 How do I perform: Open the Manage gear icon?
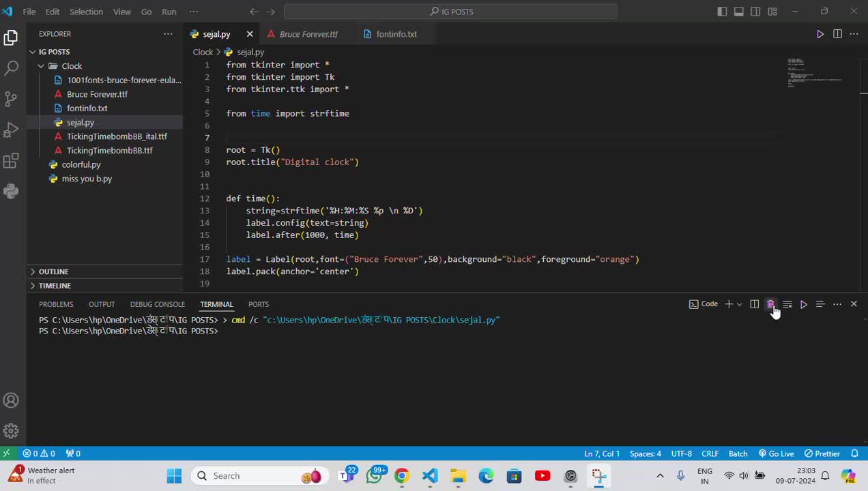(11, 431)
